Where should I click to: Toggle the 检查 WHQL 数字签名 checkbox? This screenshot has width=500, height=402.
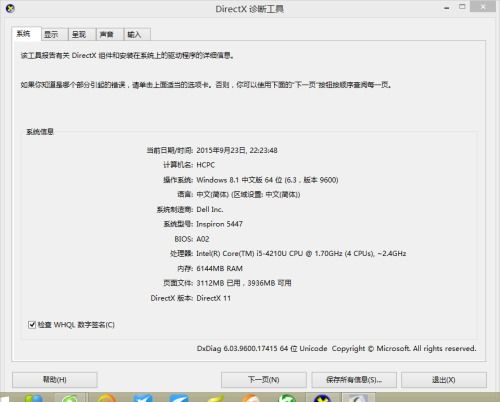32,324
